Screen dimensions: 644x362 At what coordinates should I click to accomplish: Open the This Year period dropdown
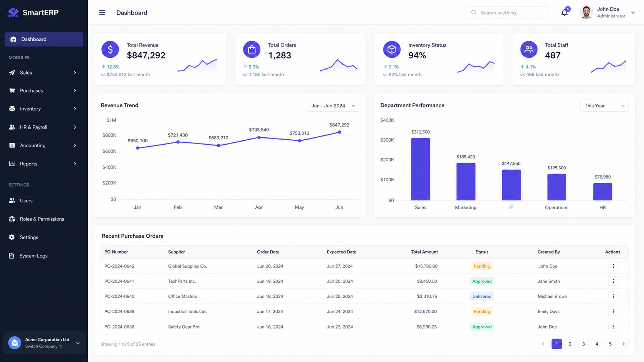pyautogui.click(x=604, y=106)
